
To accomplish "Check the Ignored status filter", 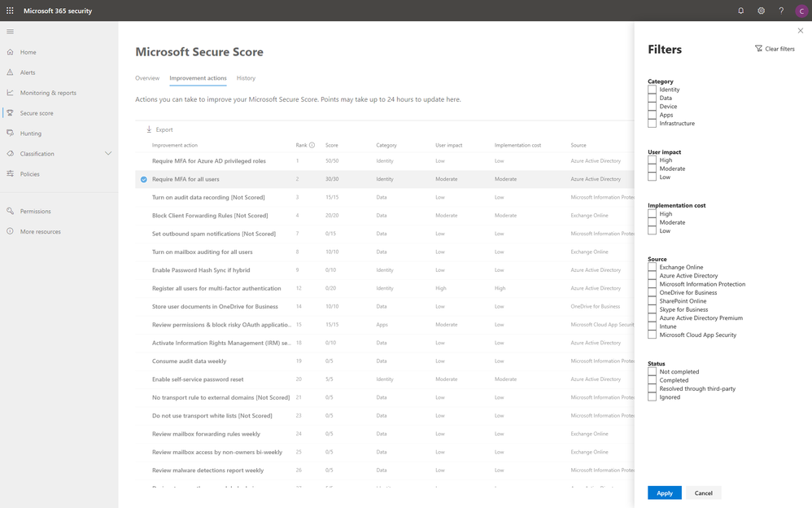I will [652, 397].
